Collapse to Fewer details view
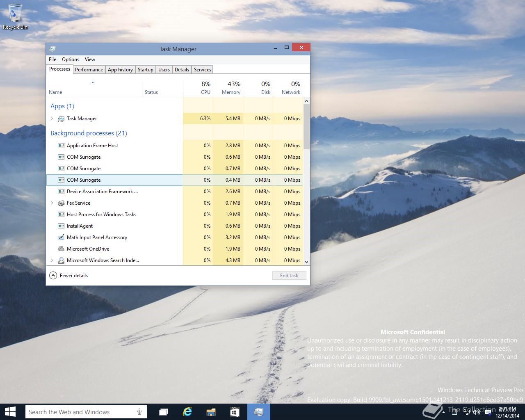The image size is (525, 420). point(68,276)
